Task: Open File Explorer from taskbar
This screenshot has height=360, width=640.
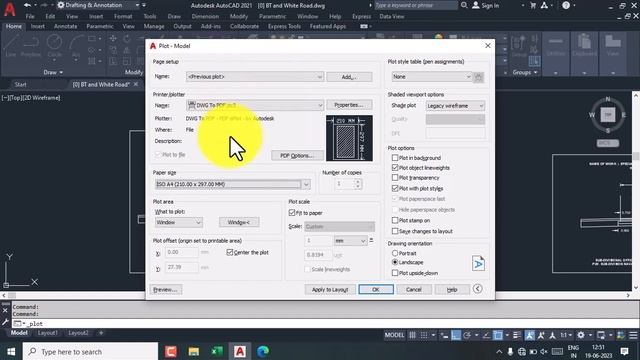Action: (x=194, y=351)
